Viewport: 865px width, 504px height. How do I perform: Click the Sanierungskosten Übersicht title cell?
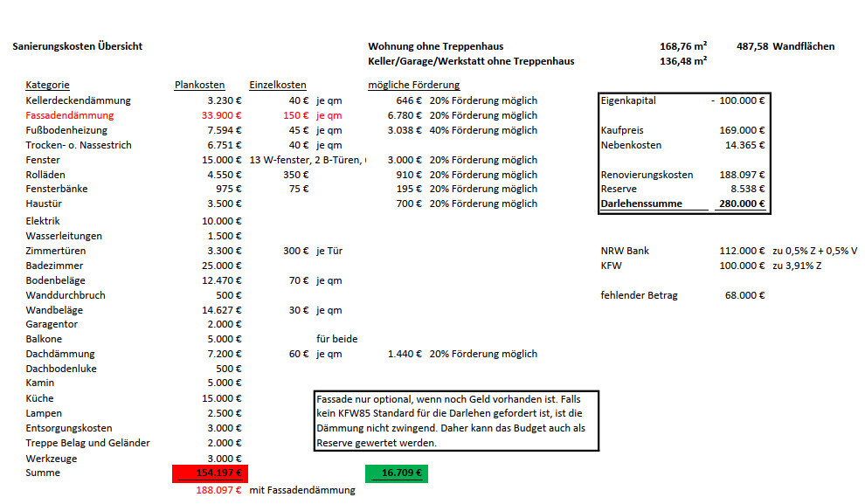tap(77, 46)
